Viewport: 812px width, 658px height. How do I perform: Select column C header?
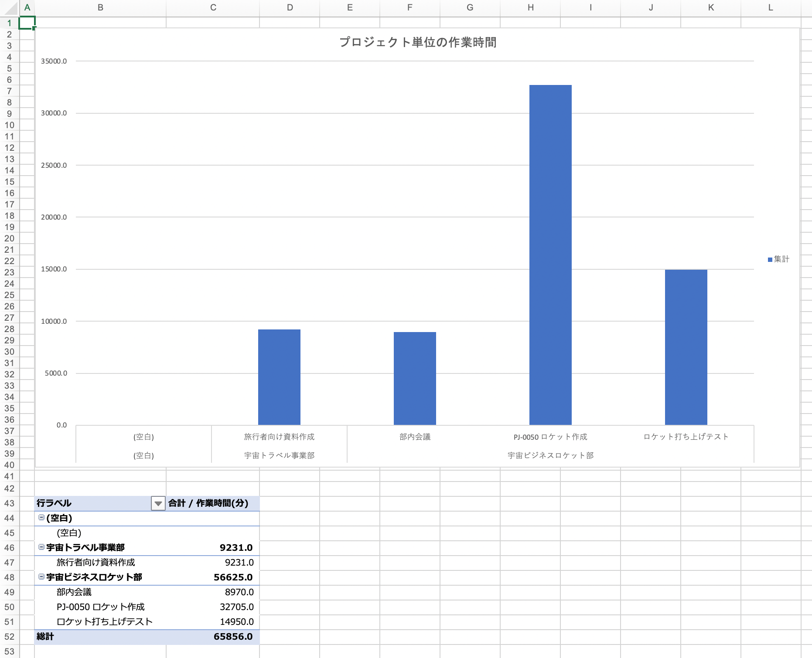pos(213,8)
